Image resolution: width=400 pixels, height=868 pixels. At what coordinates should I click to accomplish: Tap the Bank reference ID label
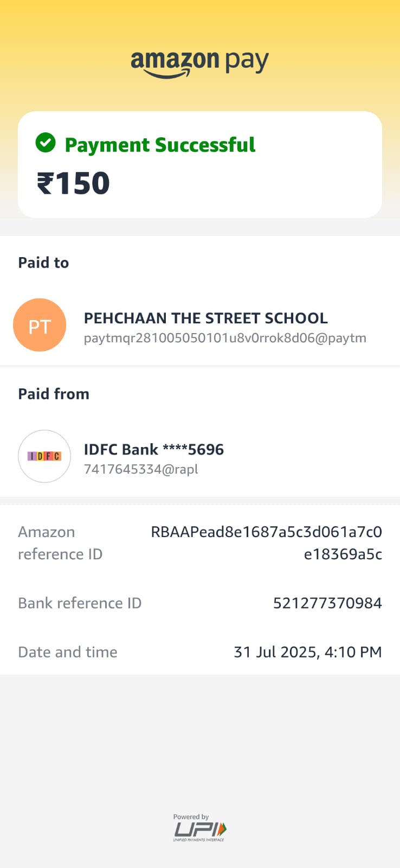(x=80, y=603)
